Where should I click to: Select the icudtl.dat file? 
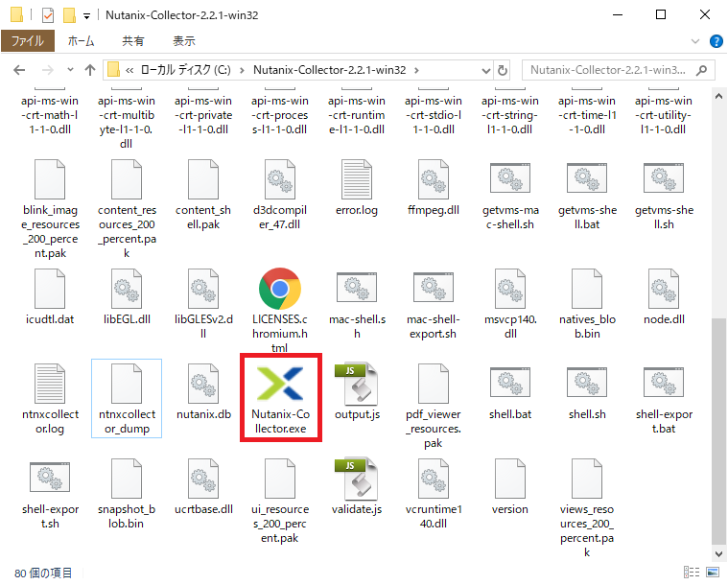tap(50, 296)
